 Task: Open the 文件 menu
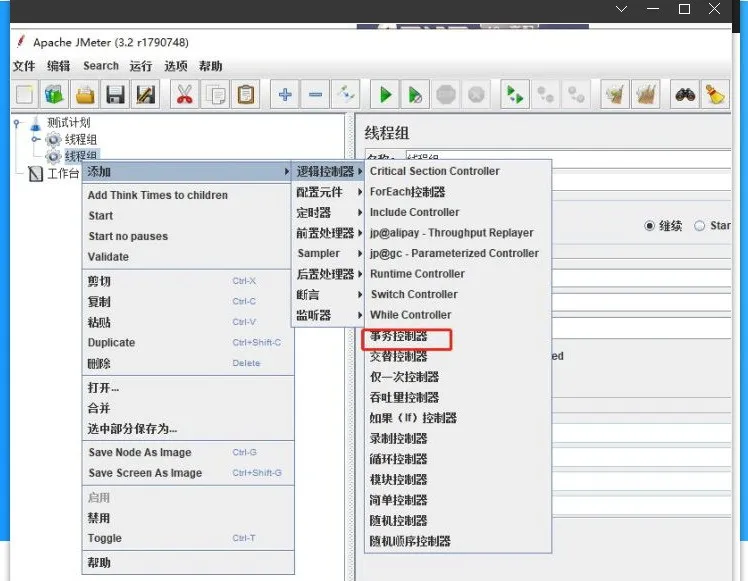pos(24,66)
